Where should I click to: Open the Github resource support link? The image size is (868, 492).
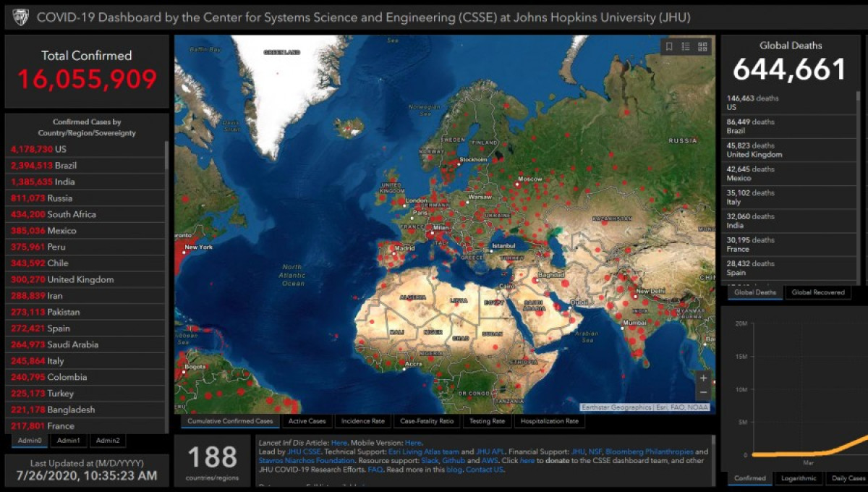point(454,460)
